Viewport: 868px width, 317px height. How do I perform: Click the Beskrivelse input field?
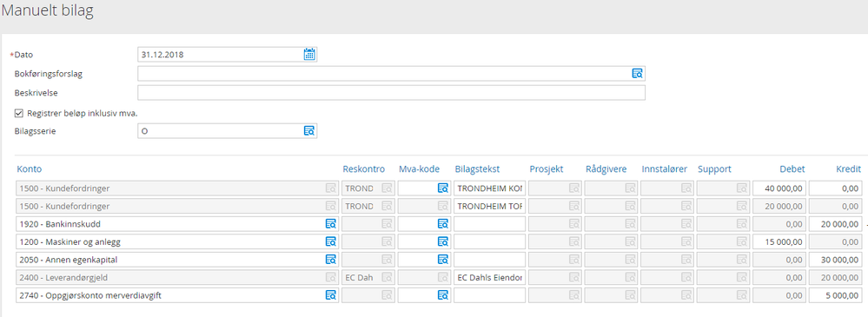click(x=391, y=93)
